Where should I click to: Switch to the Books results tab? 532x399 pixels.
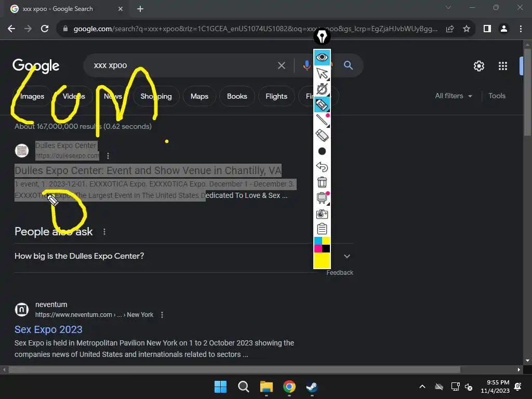[237, 96]
